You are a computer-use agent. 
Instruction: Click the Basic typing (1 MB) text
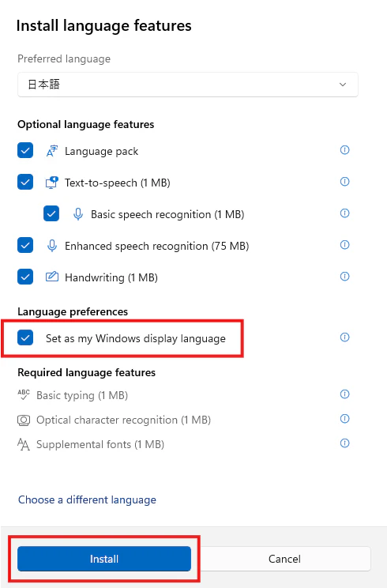pyautogui.click(x=82, y=395)
